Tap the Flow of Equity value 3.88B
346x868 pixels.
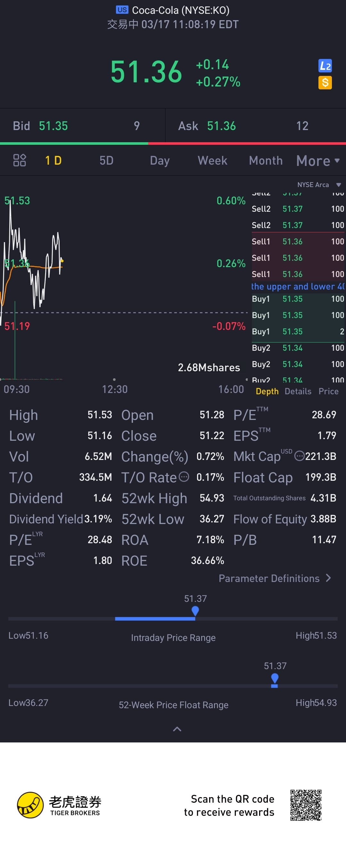(x=323, y=519)
